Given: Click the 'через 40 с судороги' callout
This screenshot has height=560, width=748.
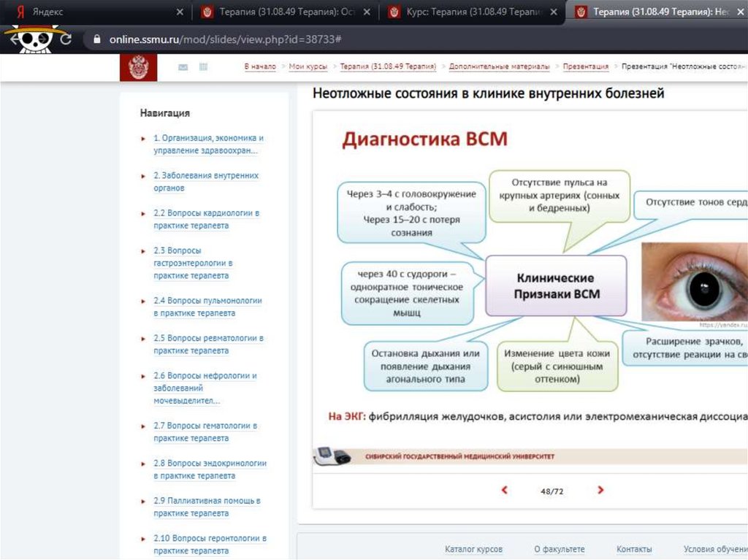Looking at the screenshot, I should (x=407, y=294).
